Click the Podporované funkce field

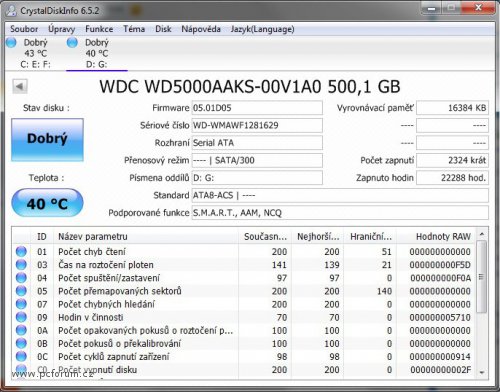(340, 213)
